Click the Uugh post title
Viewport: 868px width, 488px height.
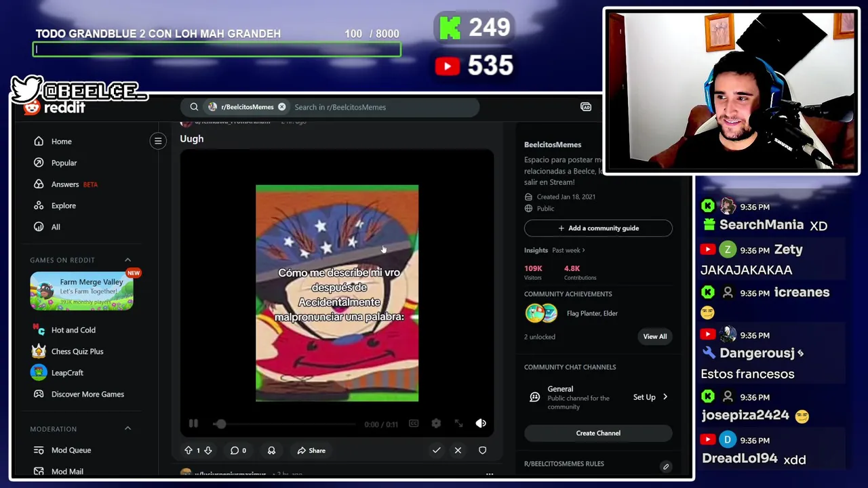[192, 138]
